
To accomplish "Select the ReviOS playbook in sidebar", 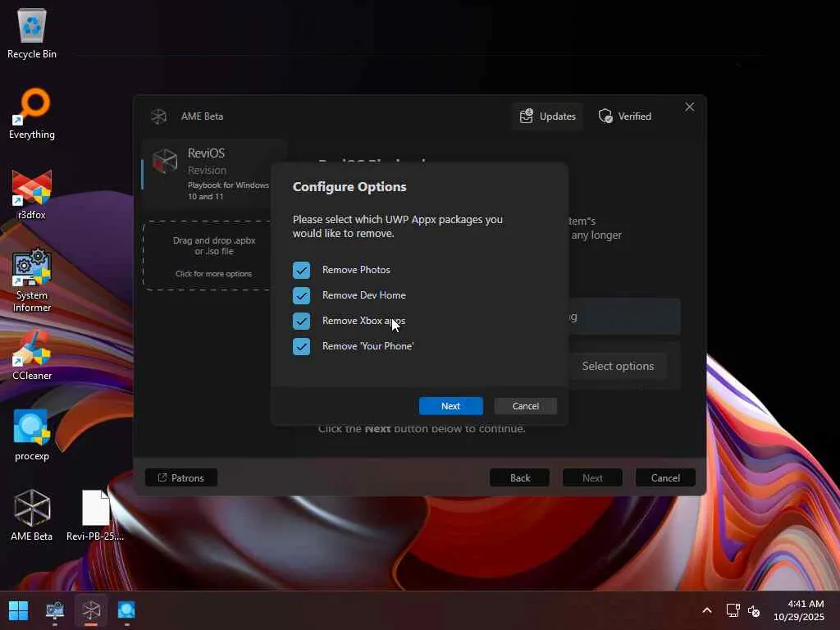I will click(213, 174).
